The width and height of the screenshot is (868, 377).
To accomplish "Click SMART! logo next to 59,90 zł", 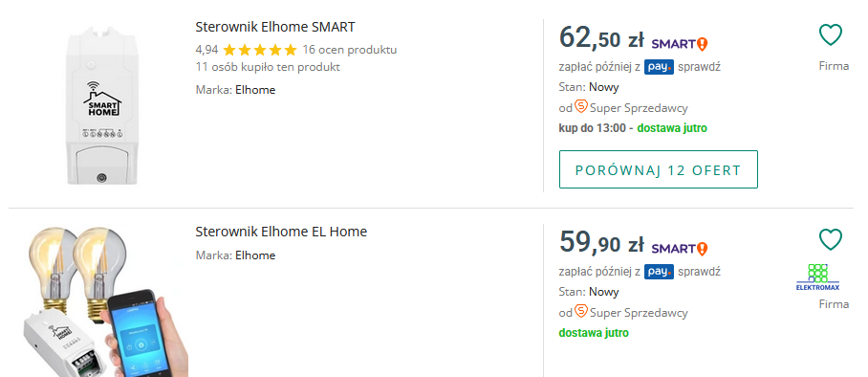I will 680,249.
